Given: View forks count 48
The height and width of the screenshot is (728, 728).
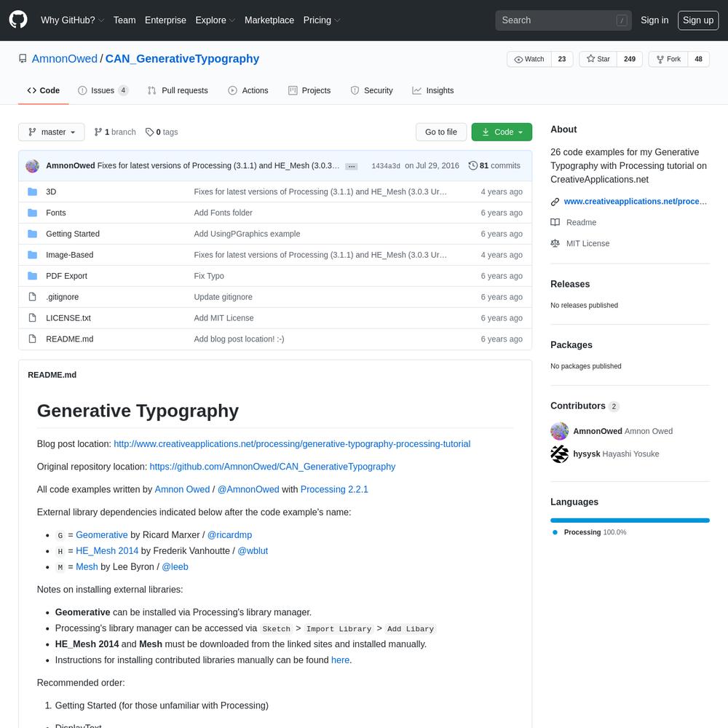Looking at the screenshot, I should [698, 59].
